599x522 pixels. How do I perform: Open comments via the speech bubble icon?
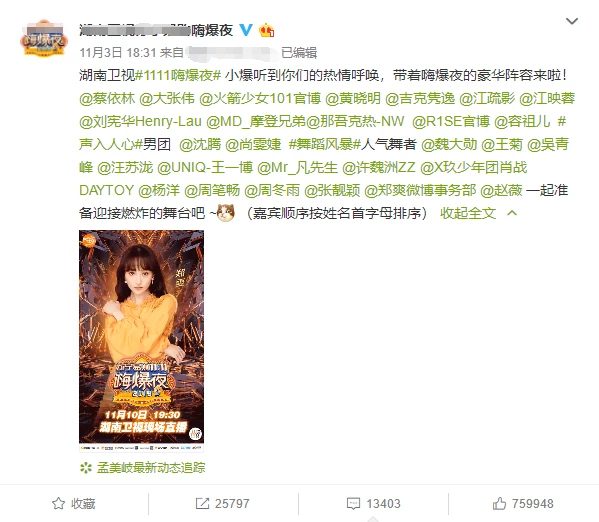click(x=353, y=503)
